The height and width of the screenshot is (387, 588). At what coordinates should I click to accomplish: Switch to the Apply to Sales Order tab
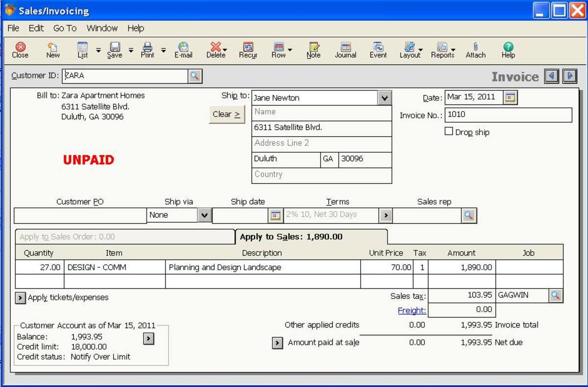tap(73, 236)
